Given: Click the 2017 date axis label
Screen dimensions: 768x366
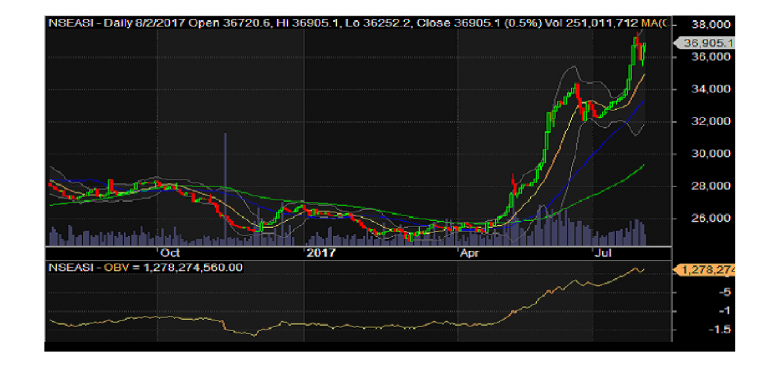Looking at the screenshot, I should [320, 253].
